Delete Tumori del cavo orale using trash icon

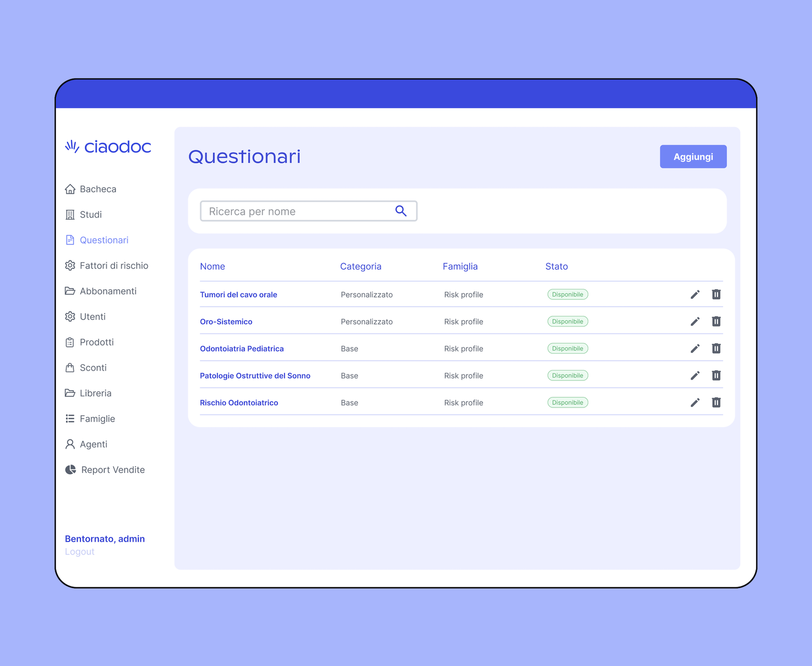716,294
